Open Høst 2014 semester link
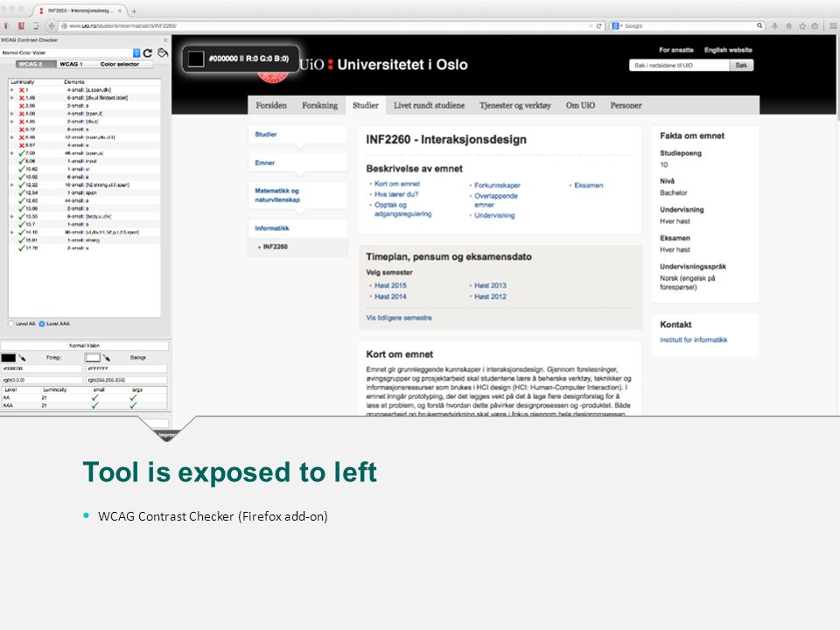 (390, 297)
